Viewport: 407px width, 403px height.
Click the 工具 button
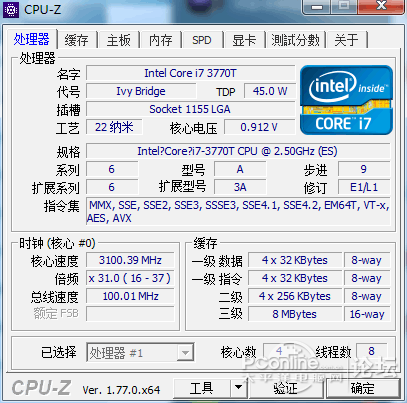pyautogui.click(x=202, y=388)
